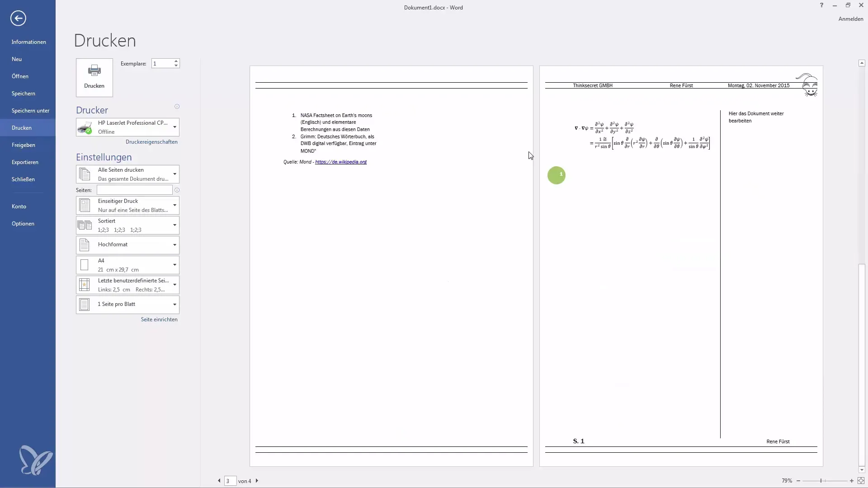Go to next preview page arrow
This screenshot has height=488, width=868.
(x=257, y=481)
